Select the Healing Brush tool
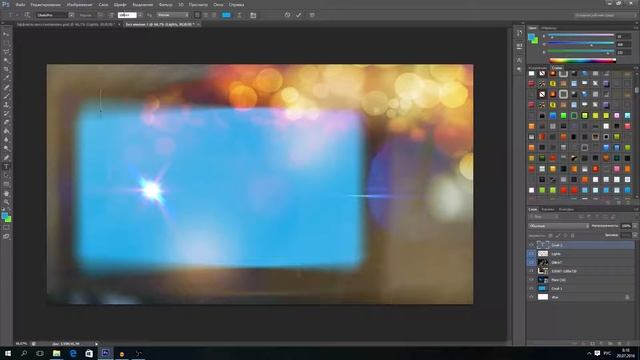The image size is (640, 360). pyautogui.click(x=6, y=87)
